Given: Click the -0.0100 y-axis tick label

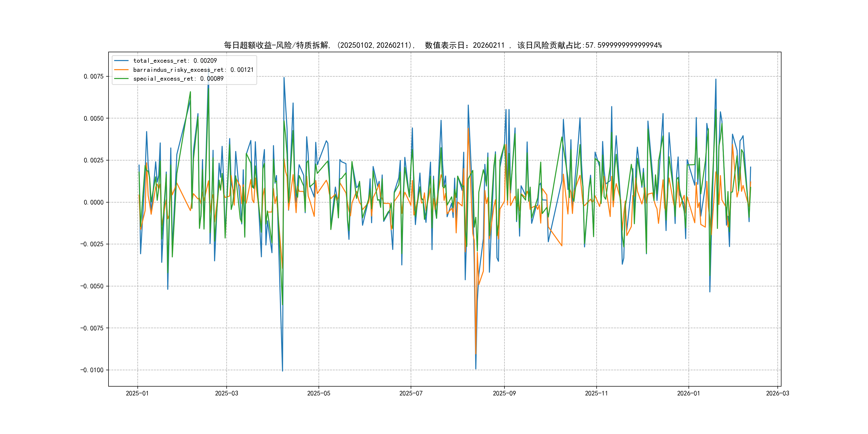Looking at the screenshot, I should click(92, 370).
